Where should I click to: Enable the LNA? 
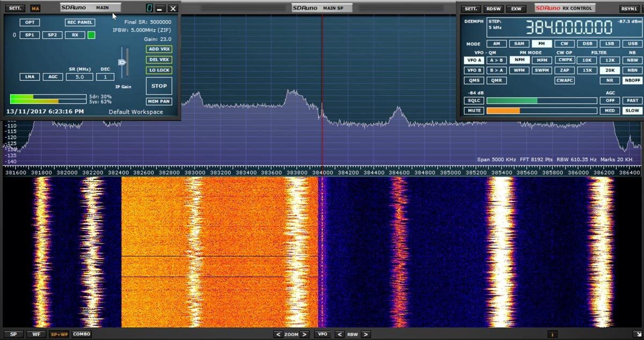coord(30,77)
